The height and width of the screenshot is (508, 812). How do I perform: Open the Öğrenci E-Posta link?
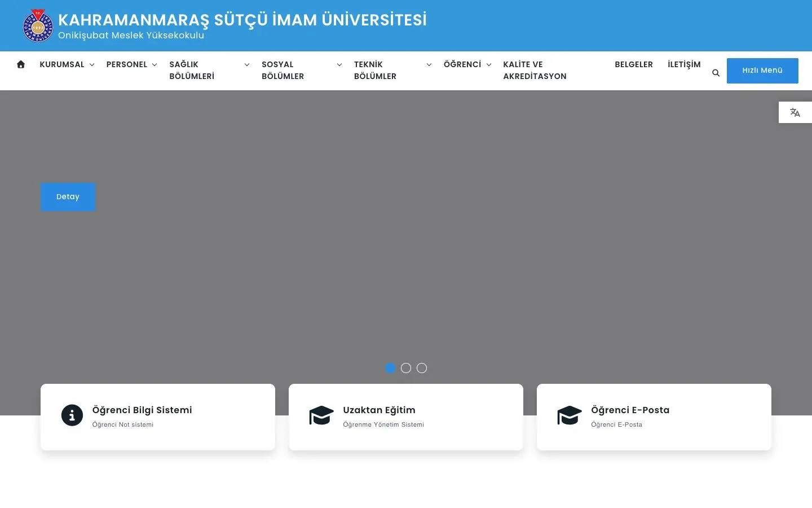(x=630, y=410)
